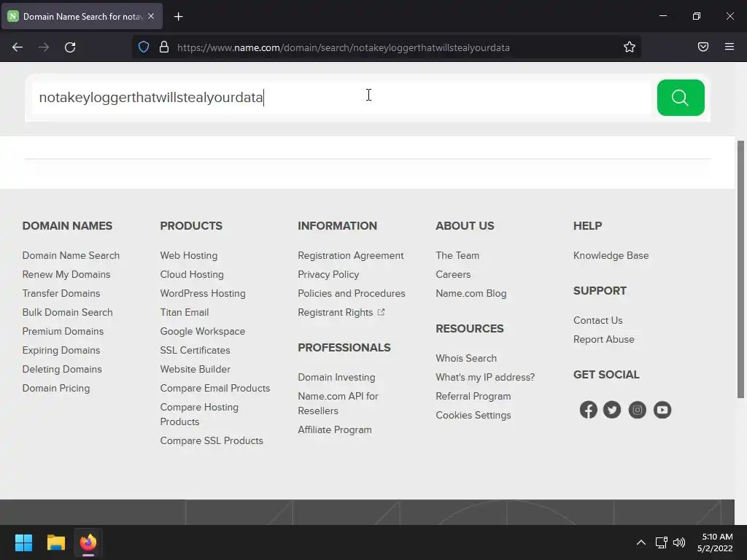Open Domain Pricing link
The image size is (747, 560).
pos(55,388)
